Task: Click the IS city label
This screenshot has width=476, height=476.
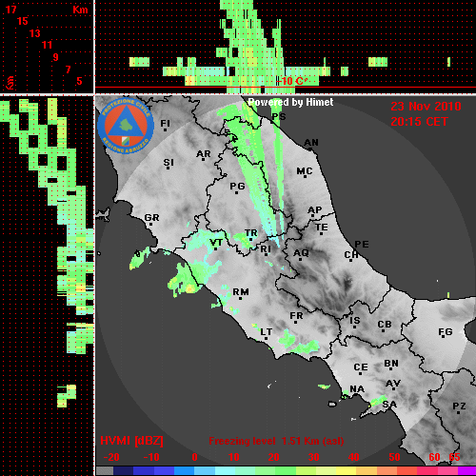Action: coord(355,321)
